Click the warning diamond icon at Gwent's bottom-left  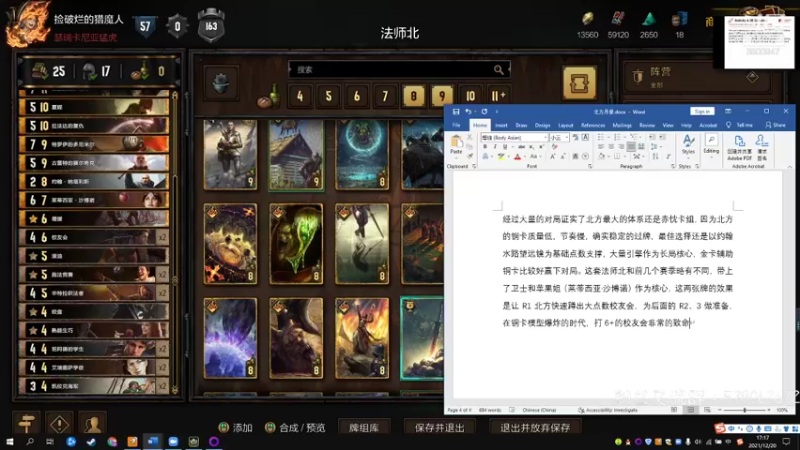click(59, 423)
